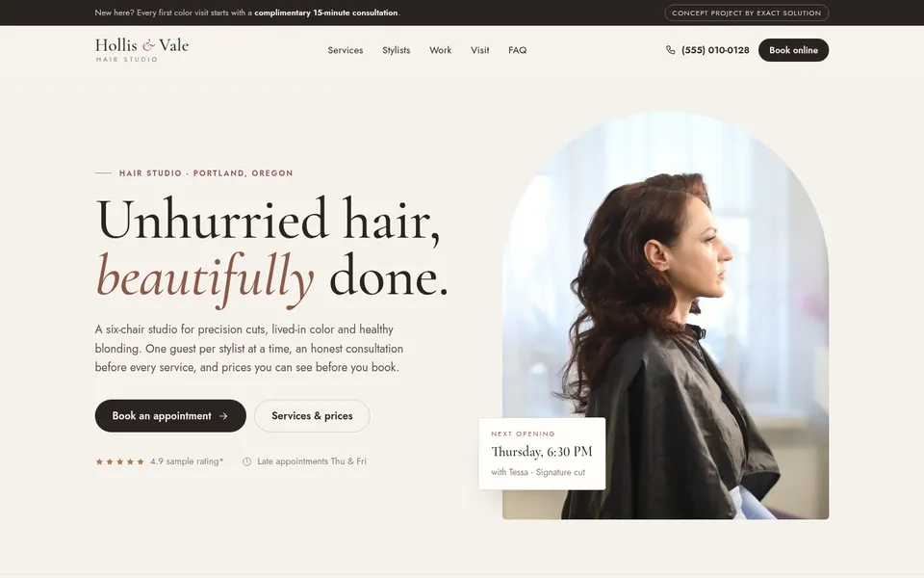Open Services & prices button
The width and height of the screenshot is (924, 578).
click(312, 416)
